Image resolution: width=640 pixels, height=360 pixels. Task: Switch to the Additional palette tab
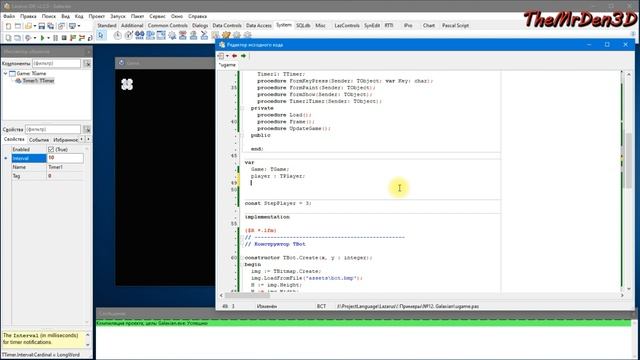[132, 25]
